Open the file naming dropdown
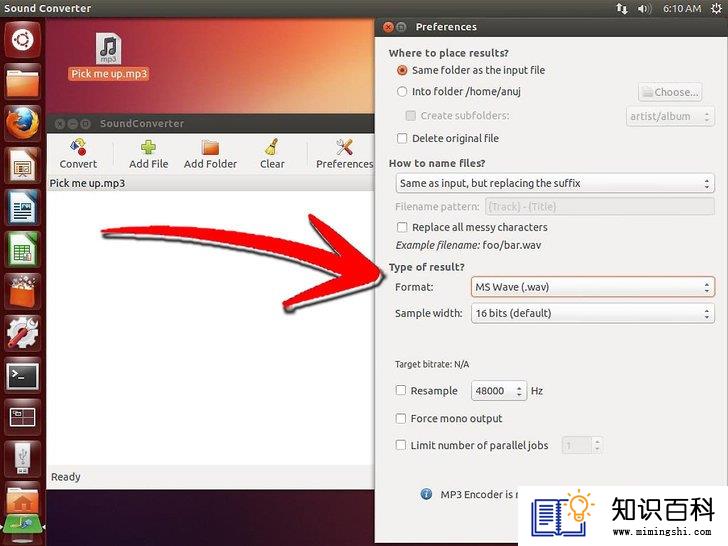The height and width of the screenshot is (546, 728). (x=555, y=183)
